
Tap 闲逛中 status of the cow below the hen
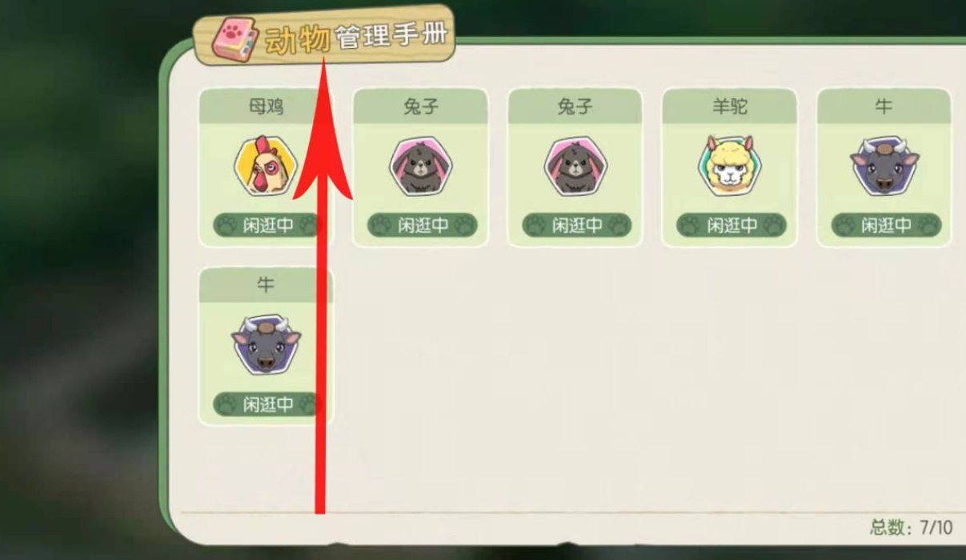coord(267,404)
